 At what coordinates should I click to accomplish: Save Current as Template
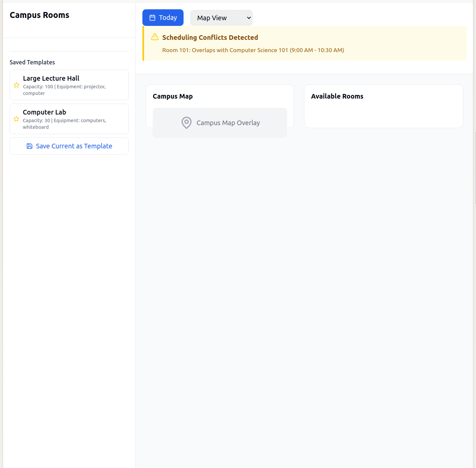74,146
